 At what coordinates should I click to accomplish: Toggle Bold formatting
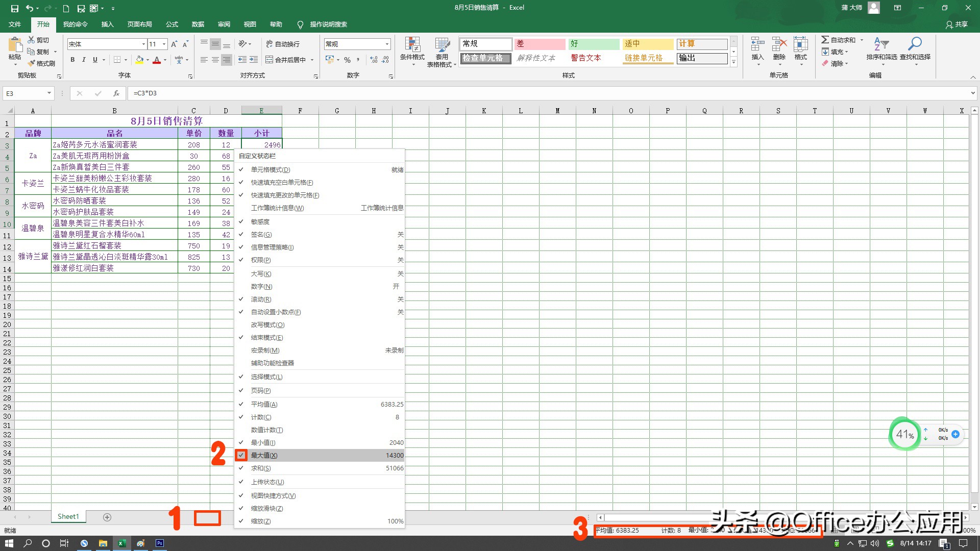pos(72,60)
